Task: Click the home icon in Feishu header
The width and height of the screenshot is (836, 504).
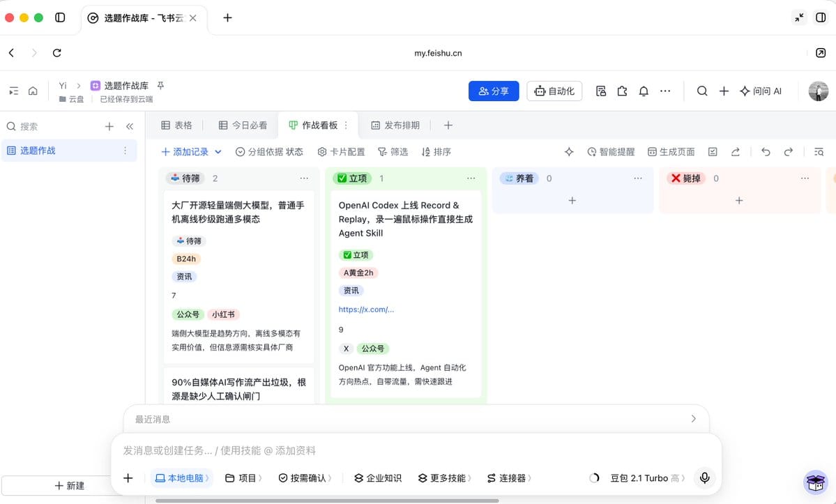Action: pos(33,91)
